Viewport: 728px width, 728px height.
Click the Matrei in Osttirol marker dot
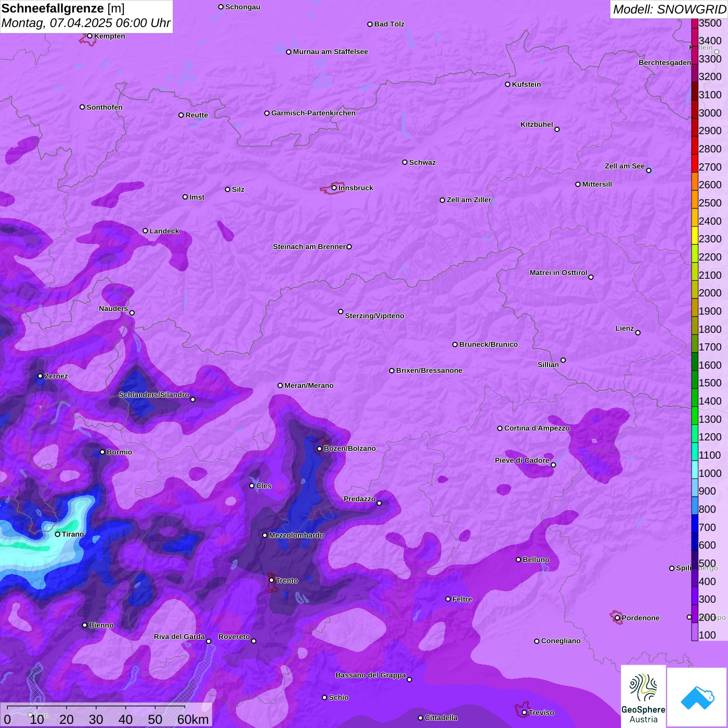pyautogui.click(x=591, y=277)
